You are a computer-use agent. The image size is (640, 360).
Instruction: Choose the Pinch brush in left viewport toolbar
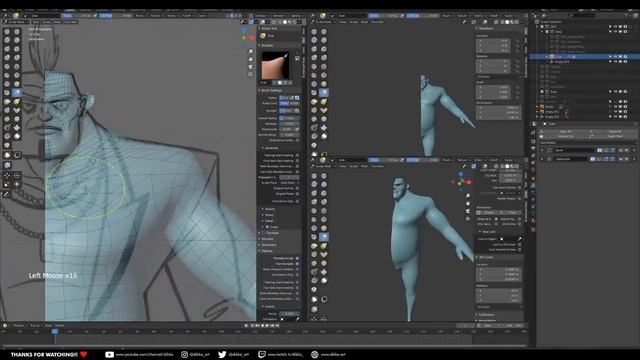7,93
